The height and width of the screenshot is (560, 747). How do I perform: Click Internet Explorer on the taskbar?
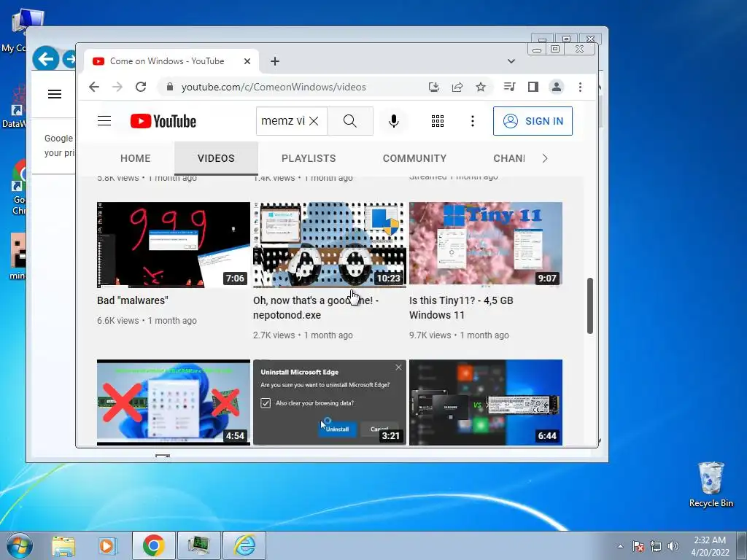point(244,545)
